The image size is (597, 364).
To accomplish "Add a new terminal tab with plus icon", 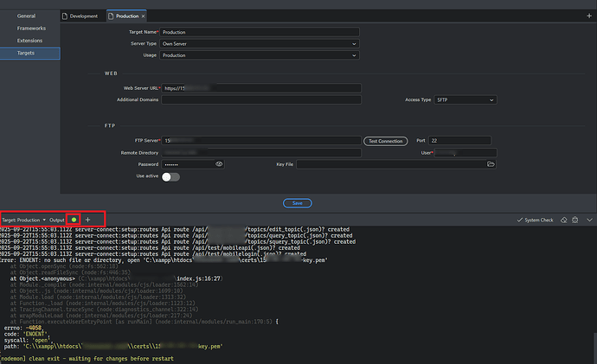I will (x=87, y=220).
